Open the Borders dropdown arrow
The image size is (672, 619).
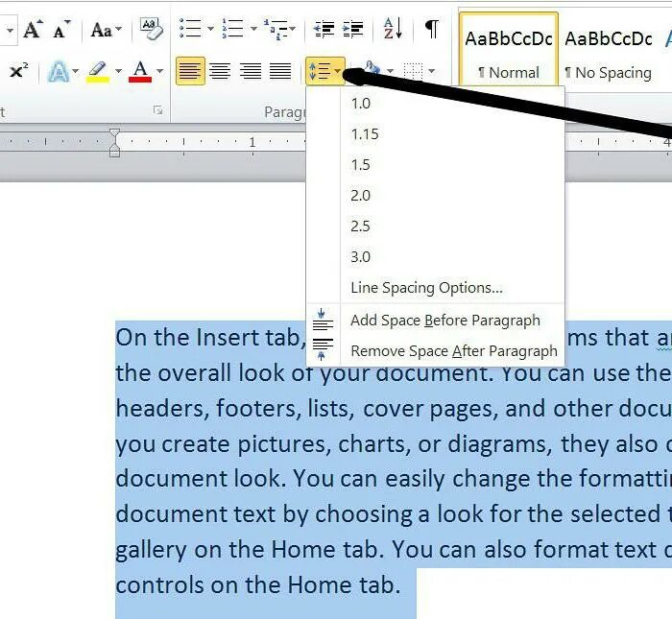[432, 71]
